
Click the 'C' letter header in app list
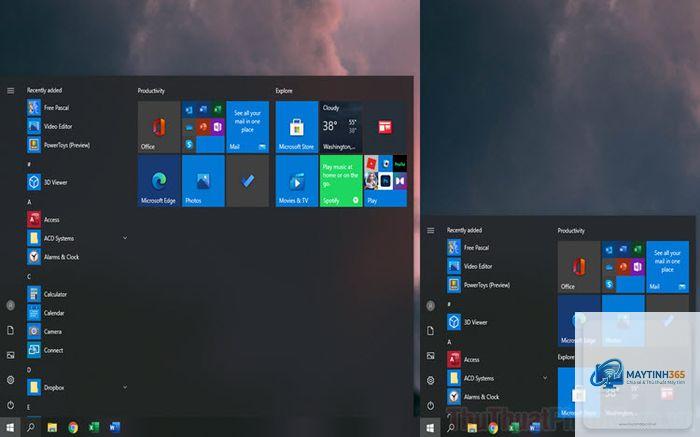[29, 276]
